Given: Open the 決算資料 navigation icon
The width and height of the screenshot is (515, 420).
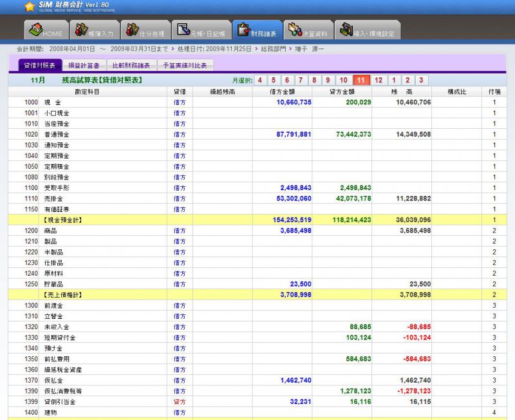Looking at the screenshot, I should [x=295, y=30].
